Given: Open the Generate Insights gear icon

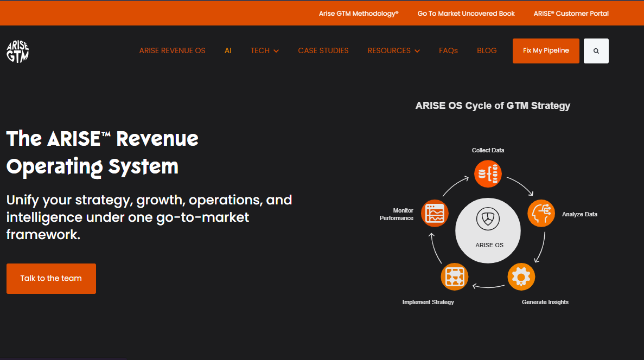Looking at the screenshot, I should pyautogui.click(x=521, y=277).
